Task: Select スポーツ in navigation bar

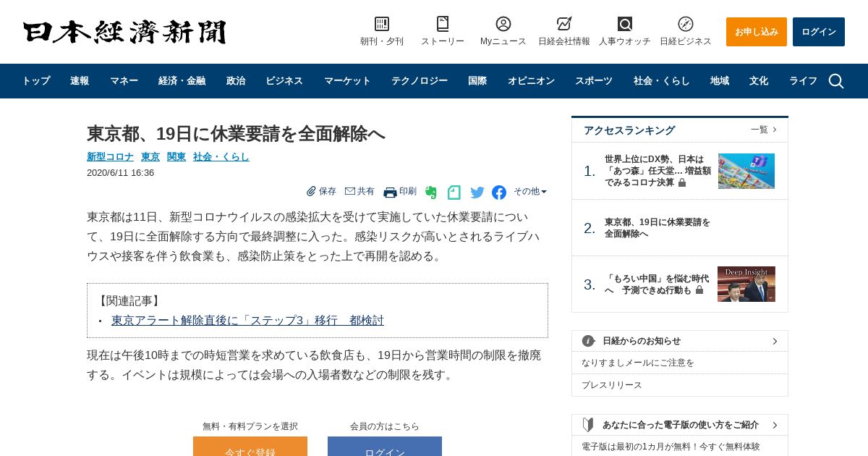Action: click(x=594, y=81)
